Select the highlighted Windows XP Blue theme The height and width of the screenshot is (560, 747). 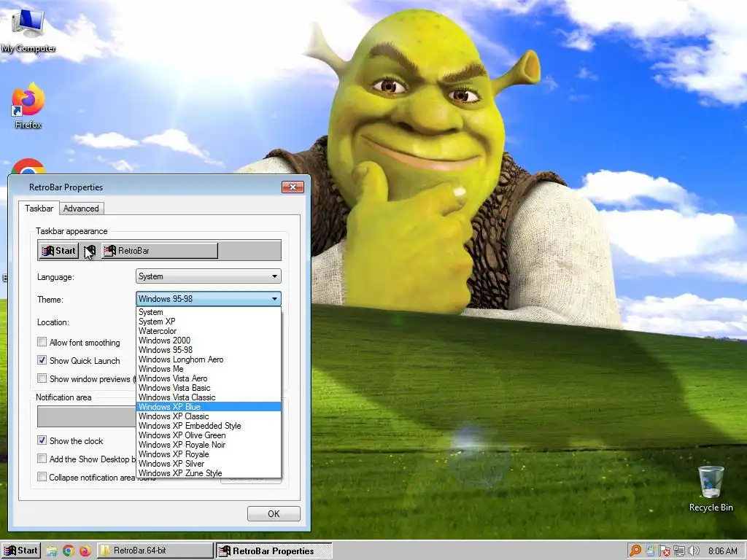(x=209, y=407)
